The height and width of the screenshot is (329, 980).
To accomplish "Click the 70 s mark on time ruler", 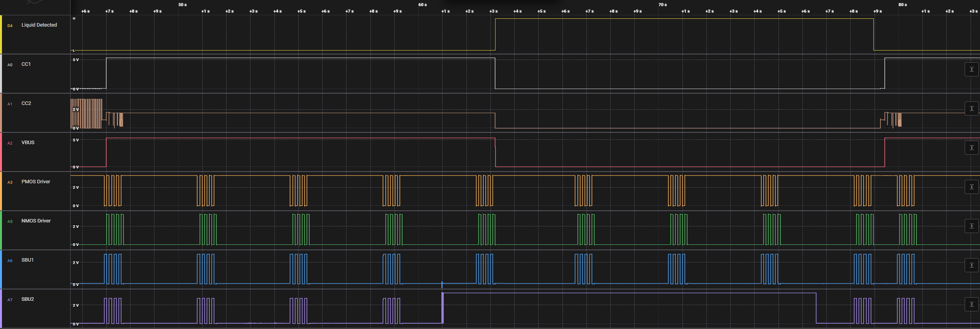I will click(662, 5).
